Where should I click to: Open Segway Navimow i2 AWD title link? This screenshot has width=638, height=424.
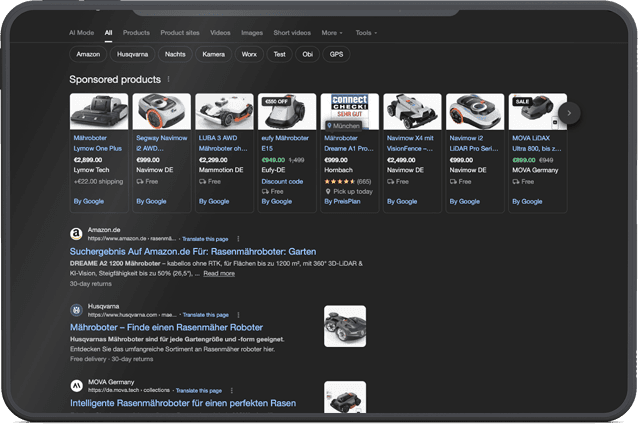162,143
